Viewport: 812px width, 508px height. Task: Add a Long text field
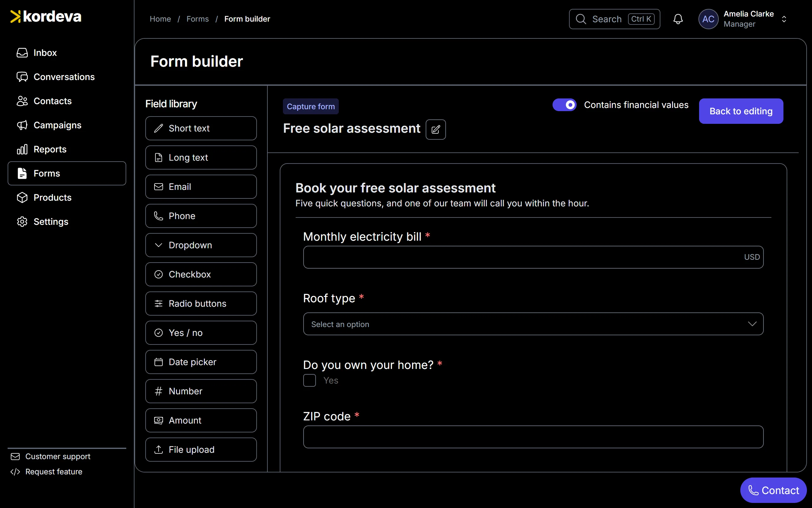201,157
